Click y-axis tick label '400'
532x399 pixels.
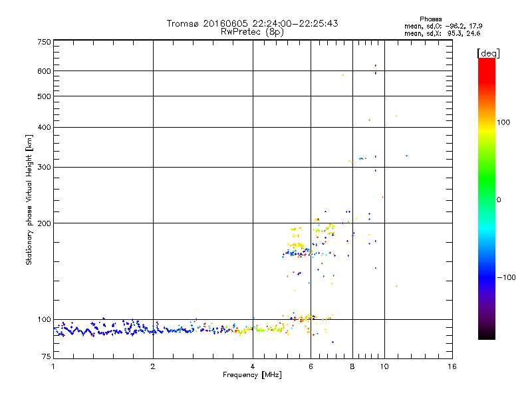(x=44, y=127)
